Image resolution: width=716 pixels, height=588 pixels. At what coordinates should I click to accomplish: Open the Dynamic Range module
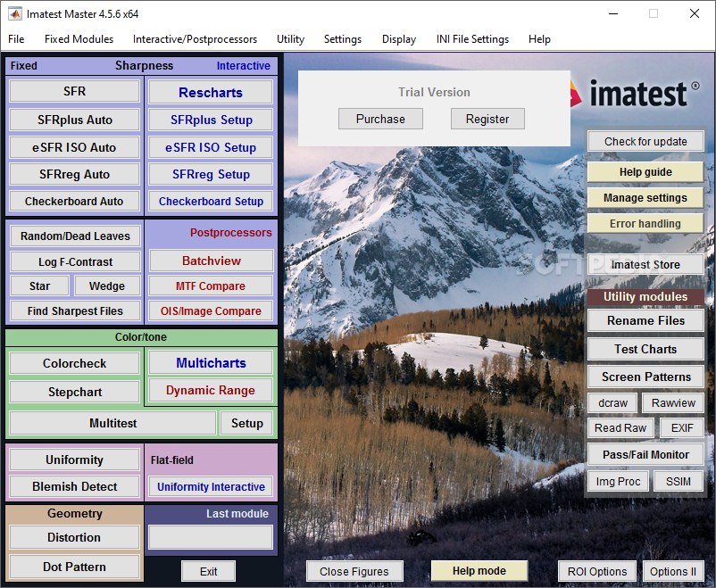click(x=211, y=390)
